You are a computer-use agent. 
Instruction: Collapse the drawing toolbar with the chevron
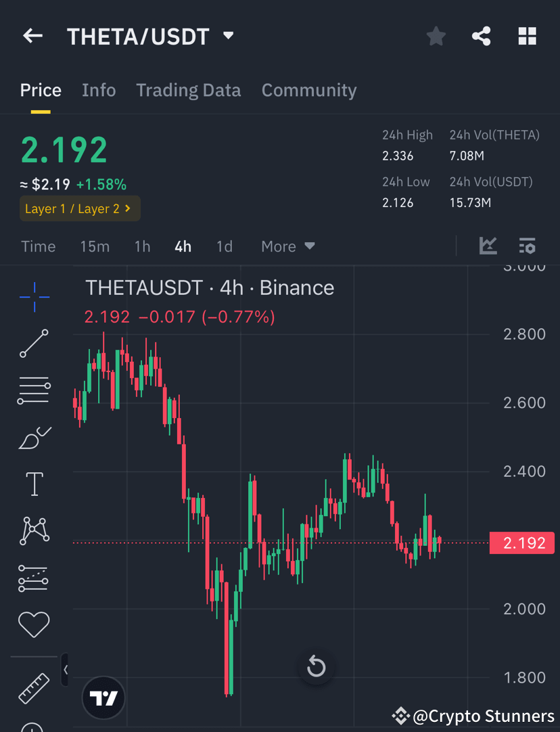(65, 670)
